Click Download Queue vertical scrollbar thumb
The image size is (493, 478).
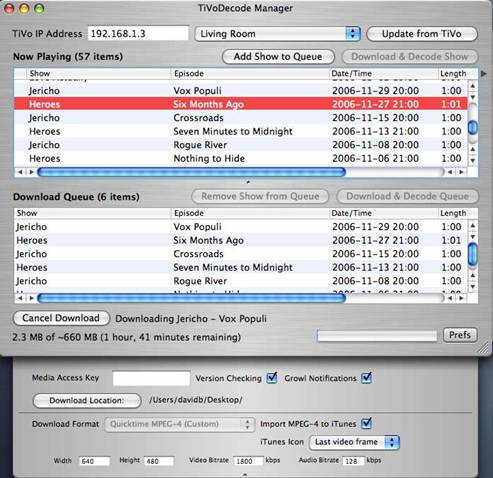(x=473, y=255)
